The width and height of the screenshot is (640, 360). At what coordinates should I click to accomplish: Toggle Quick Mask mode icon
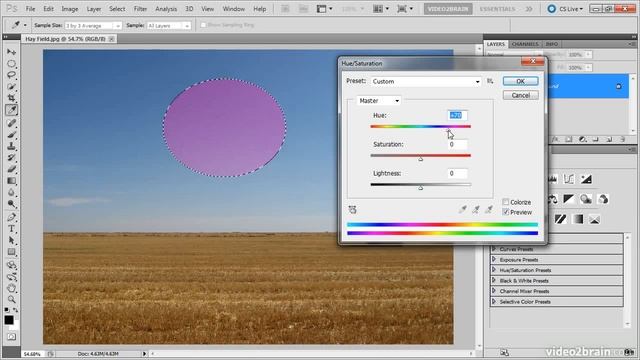point(11,337)
